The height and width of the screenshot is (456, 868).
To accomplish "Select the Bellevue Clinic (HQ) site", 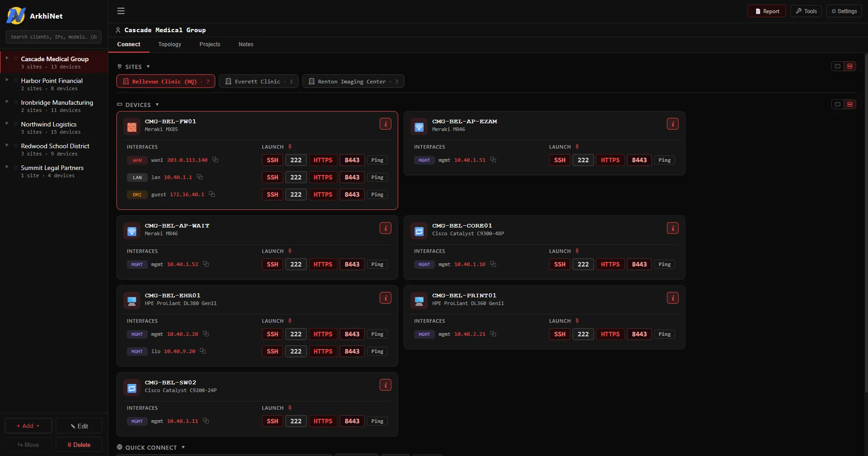I will (166, 82).
